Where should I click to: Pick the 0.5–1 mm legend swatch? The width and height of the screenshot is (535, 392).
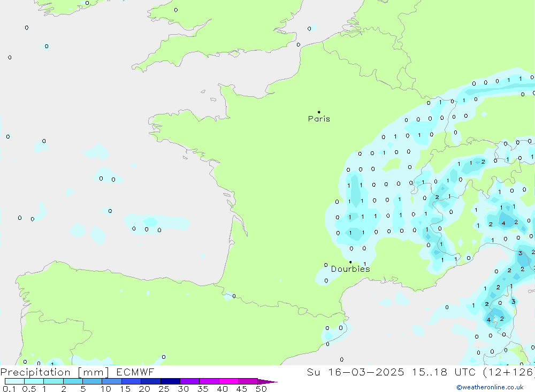pos(34,381)
